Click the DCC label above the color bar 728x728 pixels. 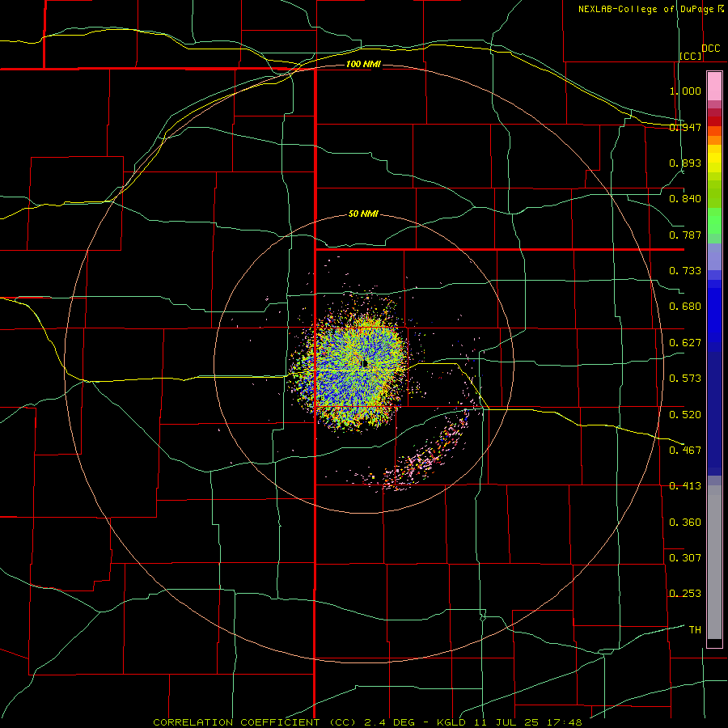click(711, 49)
